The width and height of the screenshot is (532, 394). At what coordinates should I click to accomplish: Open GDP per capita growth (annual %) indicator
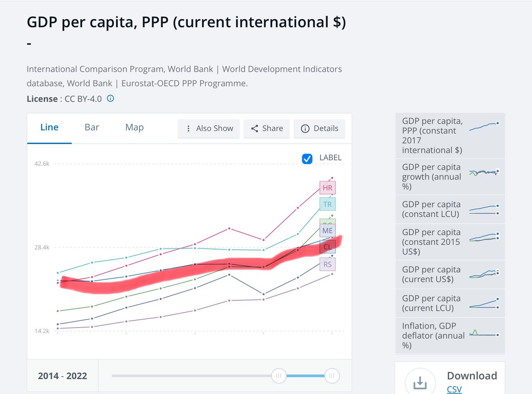[450, 177]
